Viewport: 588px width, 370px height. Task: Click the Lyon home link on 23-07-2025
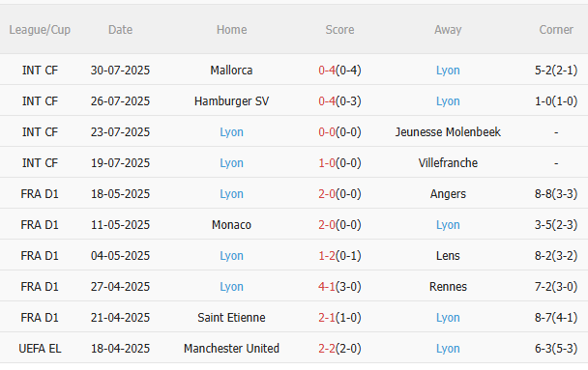click(x=231, y=131)
